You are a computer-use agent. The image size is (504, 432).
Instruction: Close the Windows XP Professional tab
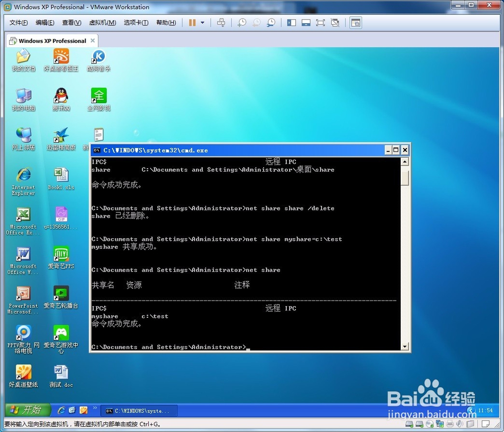(93, 40)
